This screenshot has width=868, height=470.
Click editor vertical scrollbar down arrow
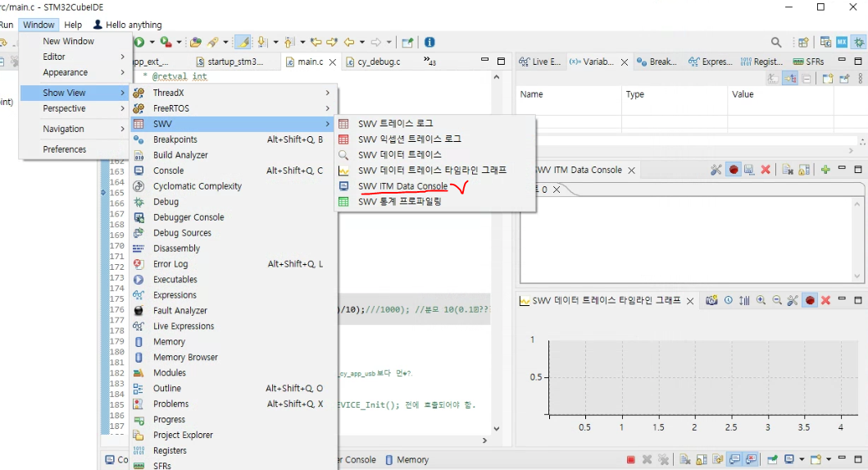tap(497, 428)
